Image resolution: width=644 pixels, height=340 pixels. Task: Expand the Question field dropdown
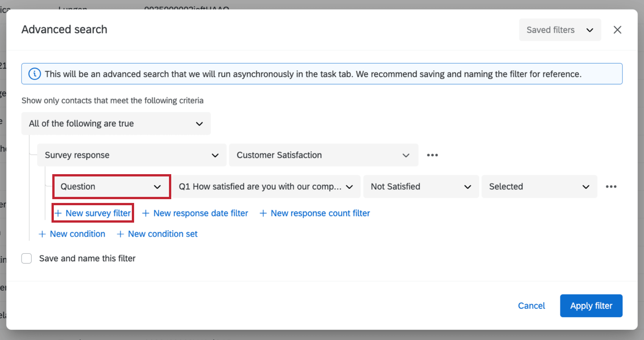coord(111,187)
